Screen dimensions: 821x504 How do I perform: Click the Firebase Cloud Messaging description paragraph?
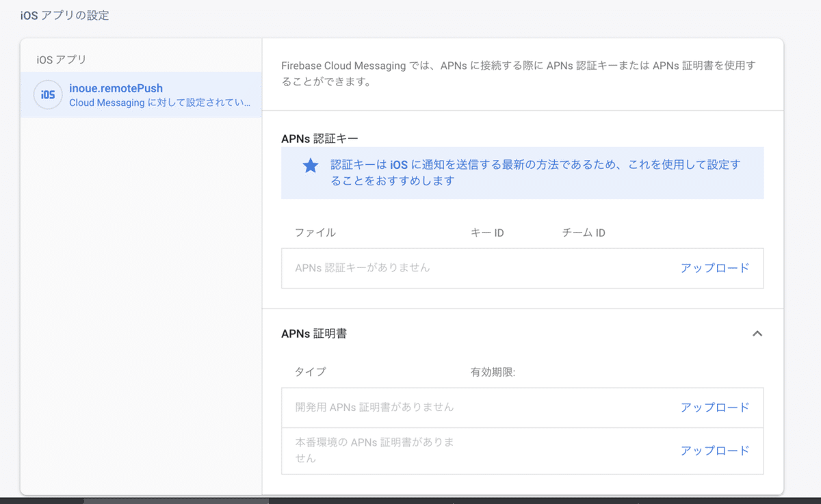[x=519, y=75]
